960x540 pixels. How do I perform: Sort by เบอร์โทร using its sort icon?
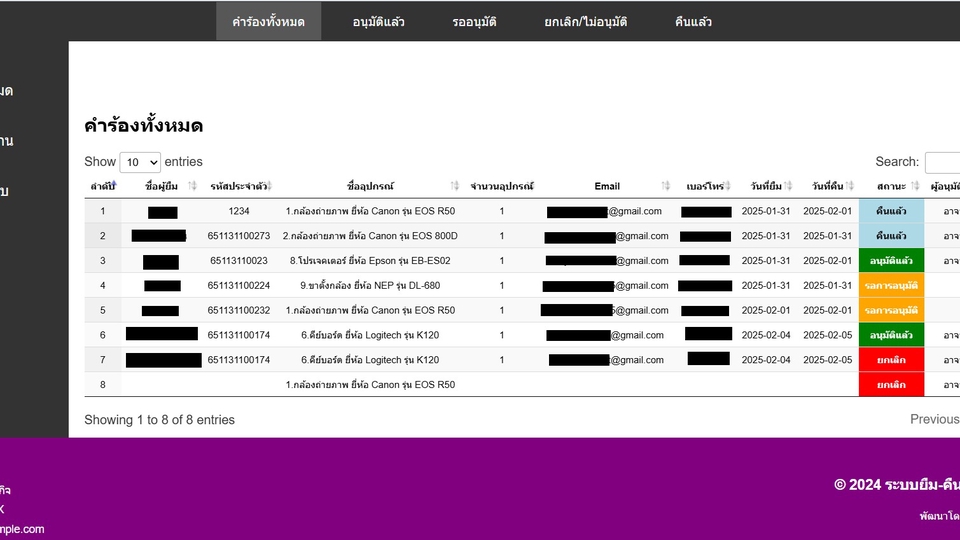pos(730,186)
